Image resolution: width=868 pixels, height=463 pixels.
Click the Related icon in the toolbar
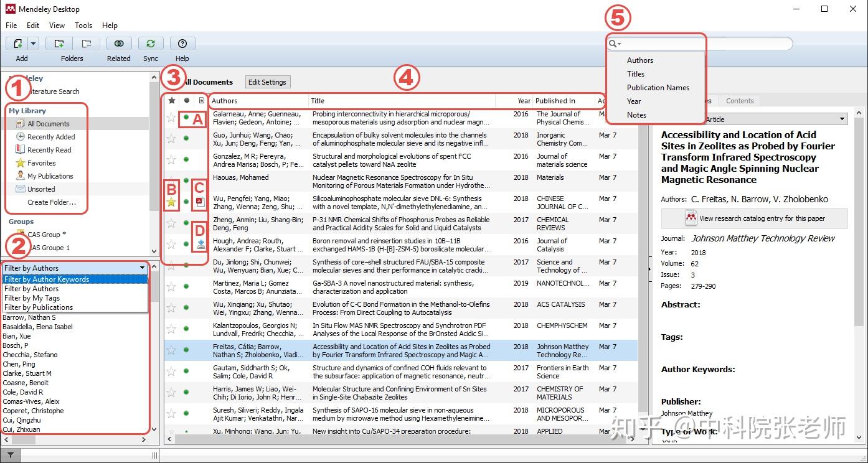click(118, 43)
